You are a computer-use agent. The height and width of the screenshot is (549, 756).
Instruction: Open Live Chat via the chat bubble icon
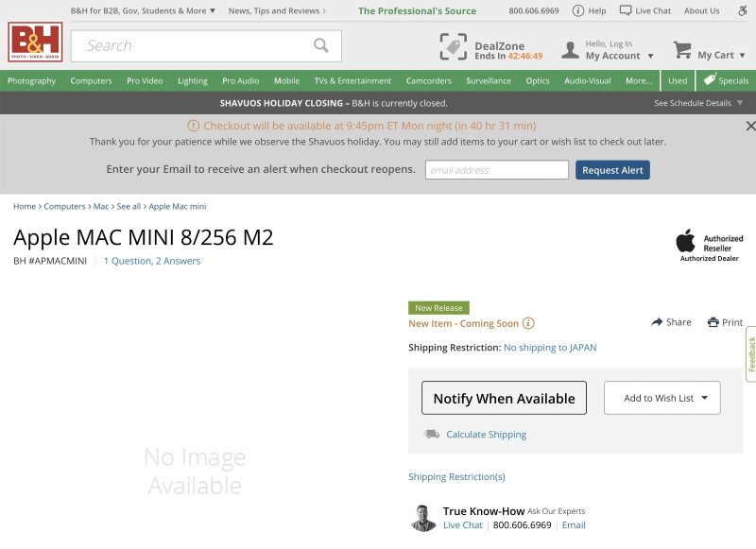pyautogui.click(x=626, y=10)
